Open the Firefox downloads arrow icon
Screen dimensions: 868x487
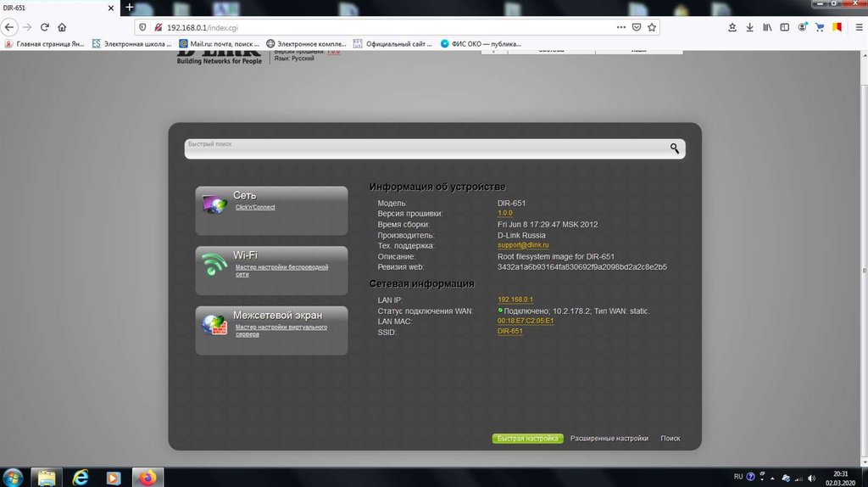click(749, 27)
